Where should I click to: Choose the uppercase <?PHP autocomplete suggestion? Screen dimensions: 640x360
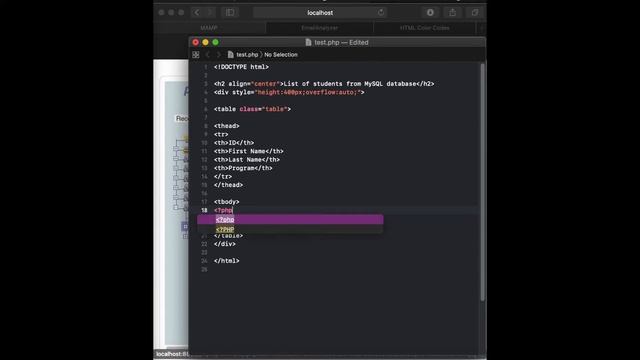[290, 229]
